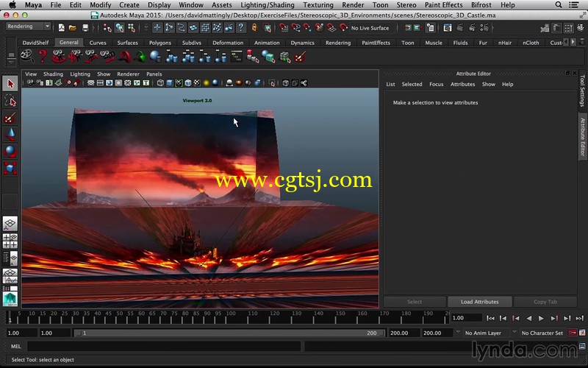Toggle textured display checker icon in viewport
This screenshot has height=368, width=588.
(197, 83)
